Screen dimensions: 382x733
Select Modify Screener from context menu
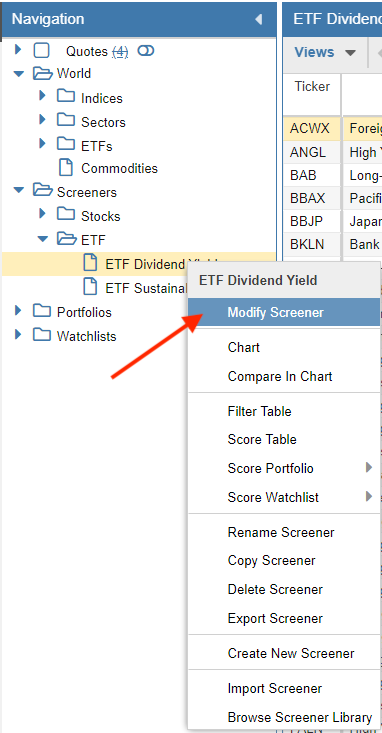pos(284,312)
